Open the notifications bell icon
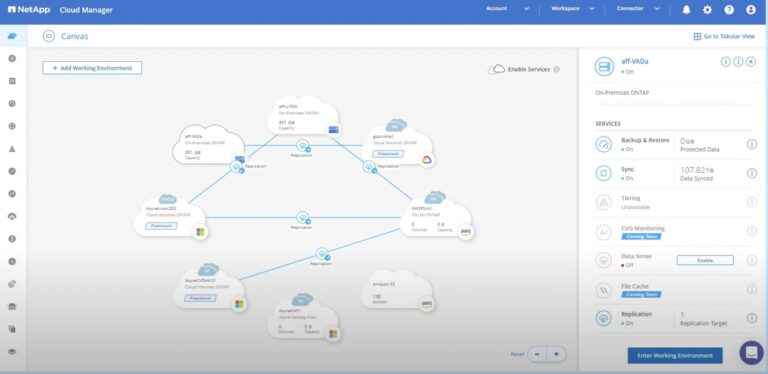This screenshot has height=374, width=768. 686,10
